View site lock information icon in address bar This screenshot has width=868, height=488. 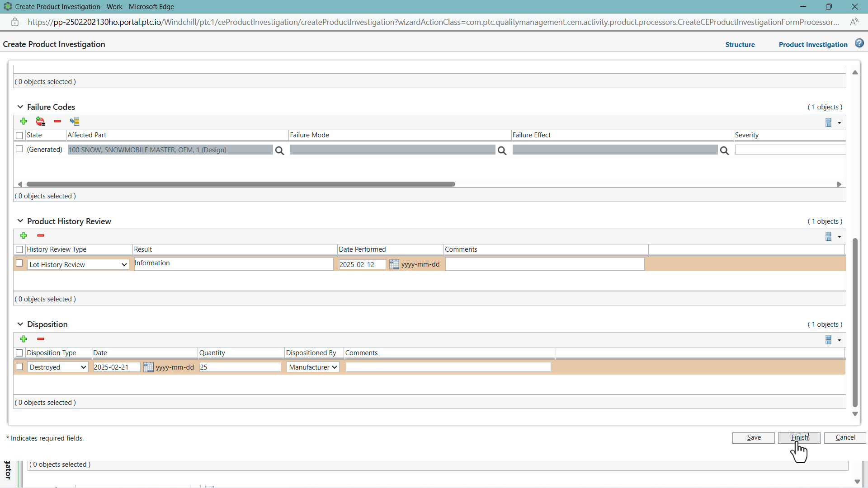pyautogui.click(x=15, y=22)
